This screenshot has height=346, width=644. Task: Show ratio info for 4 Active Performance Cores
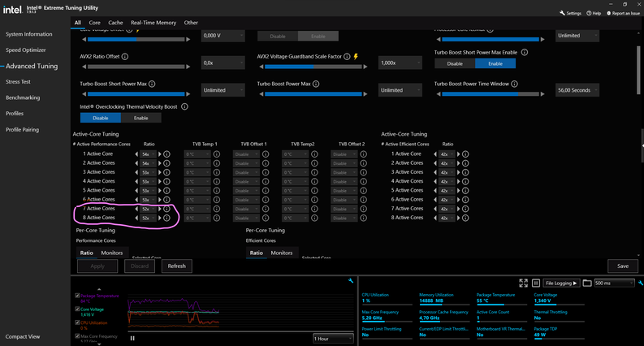click(x=166, y=181)
